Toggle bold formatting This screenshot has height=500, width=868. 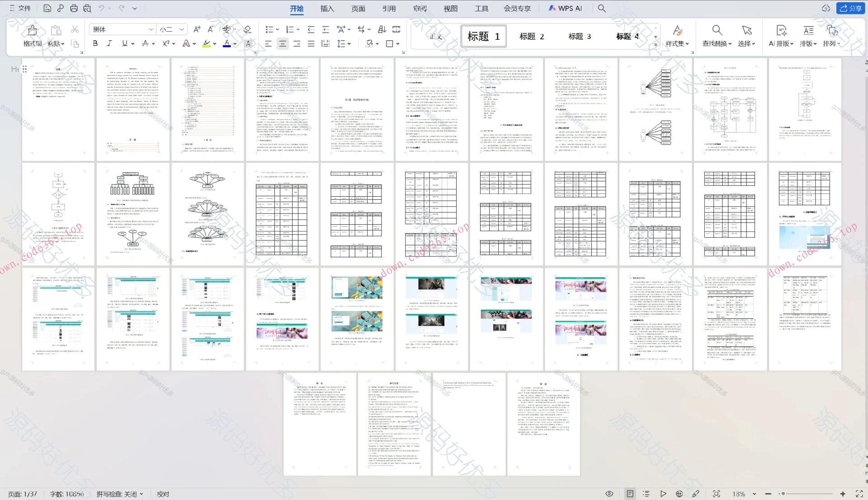pos(95,43)
